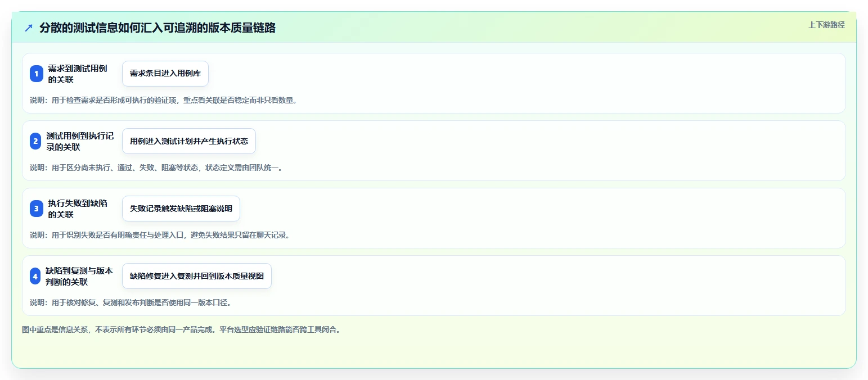Click the 上下游路径 label
The height and width of the screenshot is (380, 868).
(826, 25)
